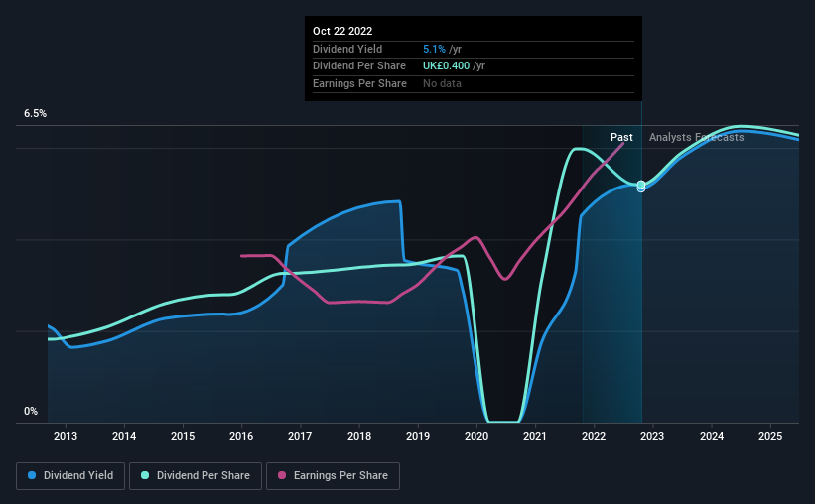Toggle the Dividend Yield legend button

tap(70, 476)
